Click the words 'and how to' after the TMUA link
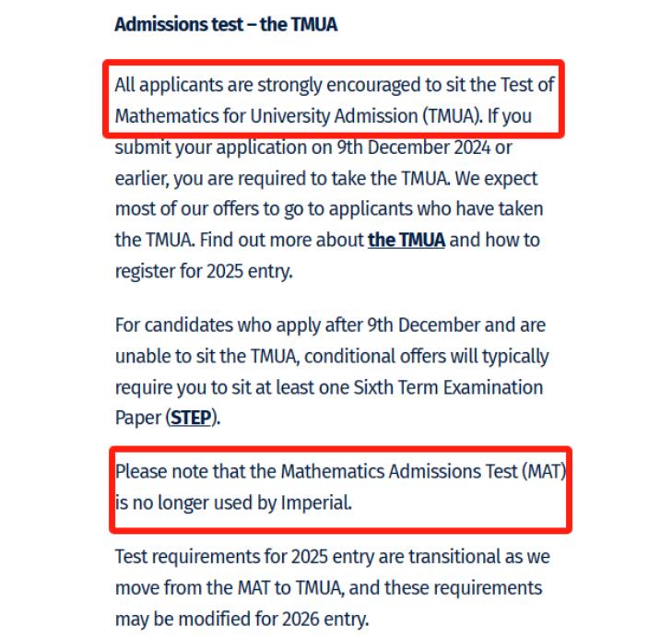The width and height of the screenshot is (672, 638). pyautogui.click(x=494, y=240)
